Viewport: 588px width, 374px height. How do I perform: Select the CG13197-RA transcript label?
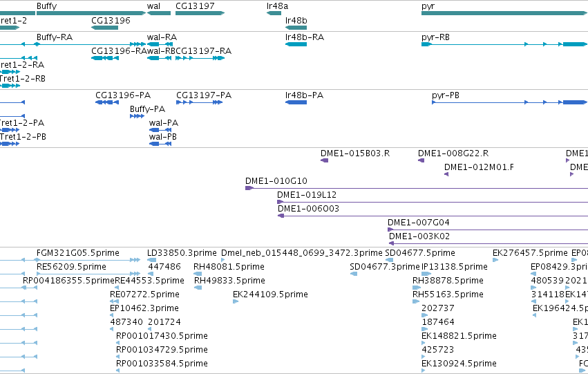204,51
